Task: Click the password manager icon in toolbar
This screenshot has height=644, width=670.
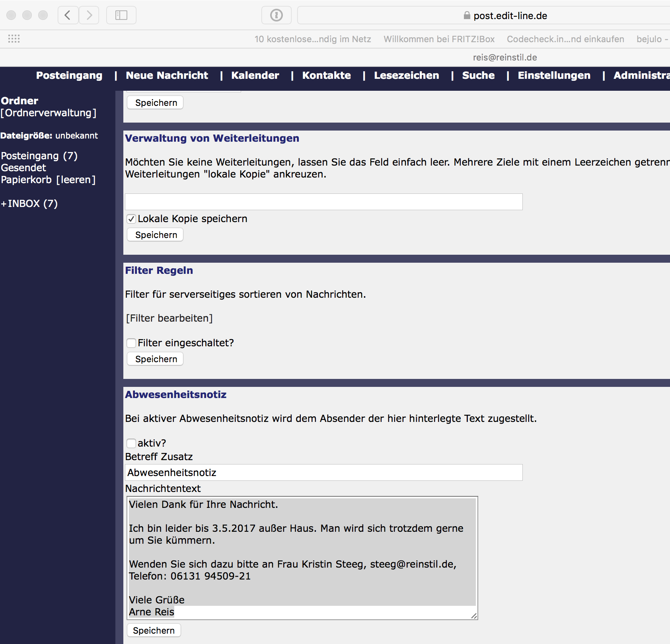Action: tap(276, 16)
